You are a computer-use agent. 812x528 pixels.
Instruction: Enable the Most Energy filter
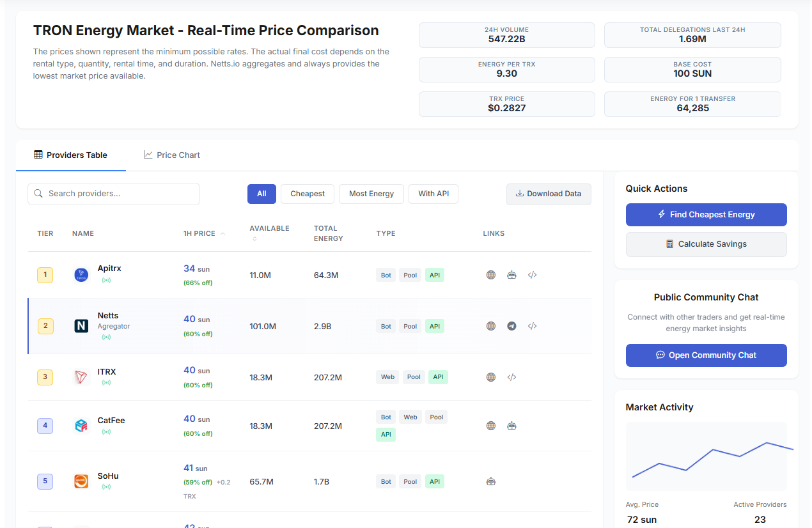[371, 194]
